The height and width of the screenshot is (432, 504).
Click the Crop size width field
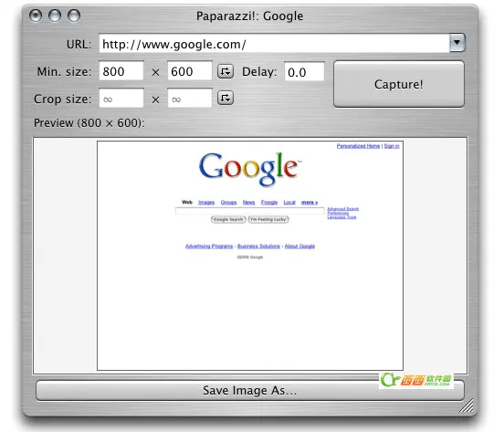pos(121,98)
